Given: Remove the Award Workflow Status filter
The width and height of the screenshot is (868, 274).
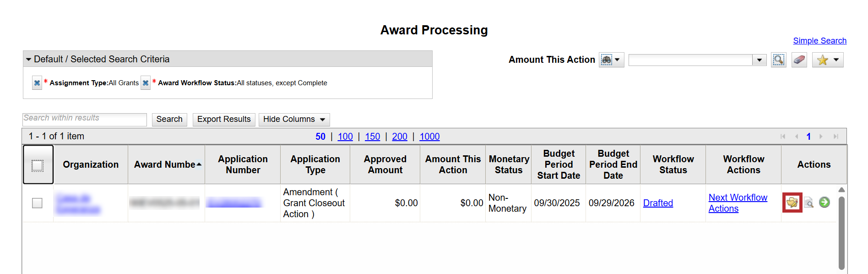Looking at the screenshot, I should [x=146, y=83].
